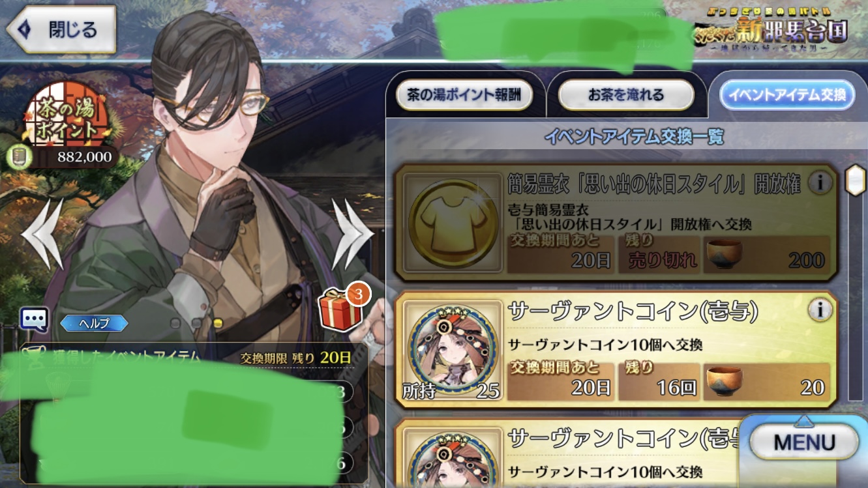
Task: Click the 閉じる button
Action: (61, 29)
